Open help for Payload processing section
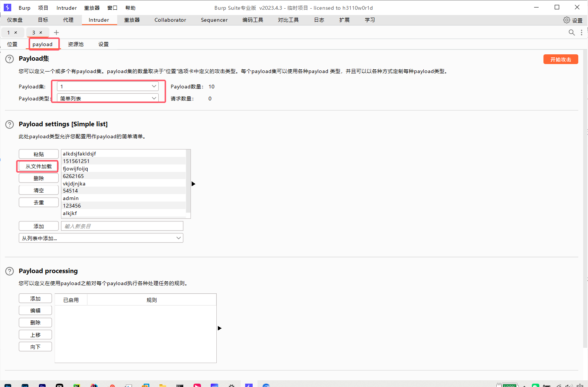 tap(10, 271)
